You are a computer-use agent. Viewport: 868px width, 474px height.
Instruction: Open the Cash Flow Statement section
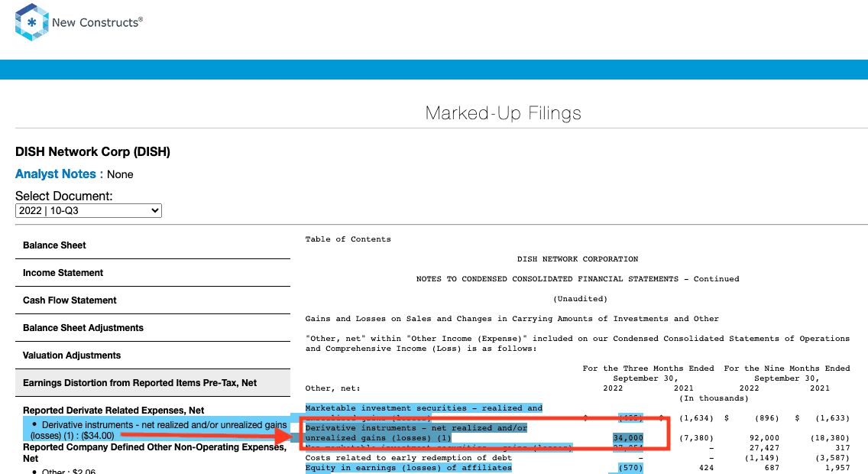(x=153, y=300)
